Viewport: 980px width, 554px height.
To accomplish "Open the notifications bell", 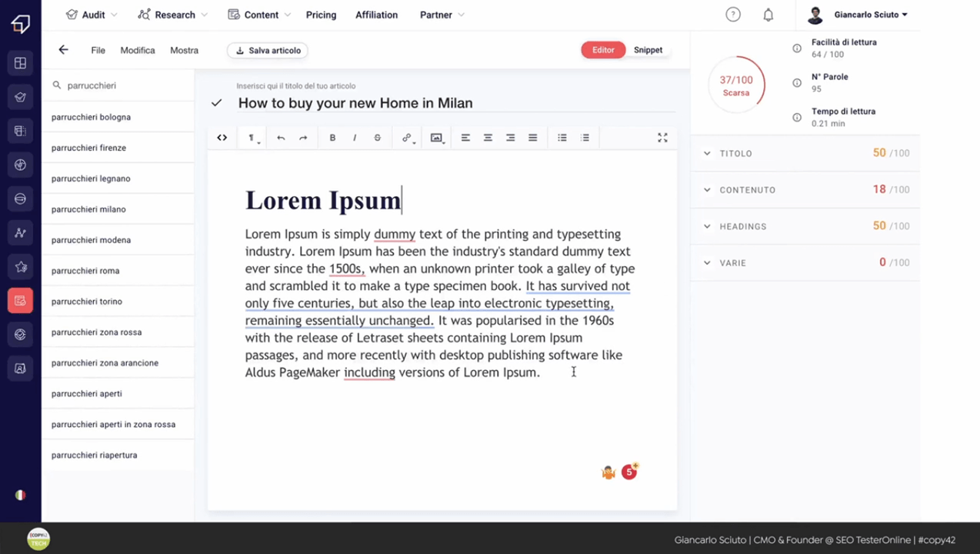I will pos(768,15).
